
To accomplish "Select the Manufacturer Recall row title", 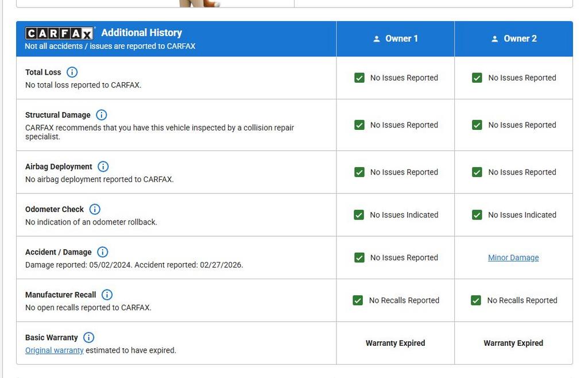I will click(61, 295).
